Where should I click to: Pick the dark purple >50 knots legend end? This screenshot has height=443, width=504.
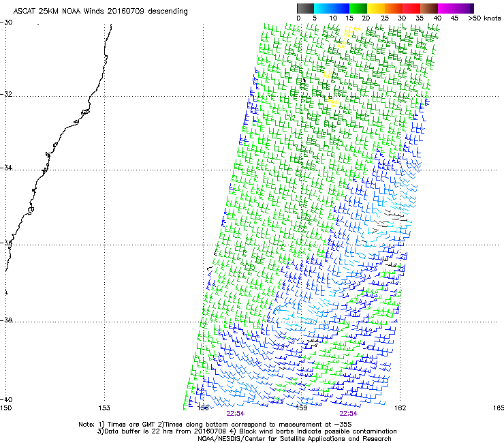click(472, 8)
